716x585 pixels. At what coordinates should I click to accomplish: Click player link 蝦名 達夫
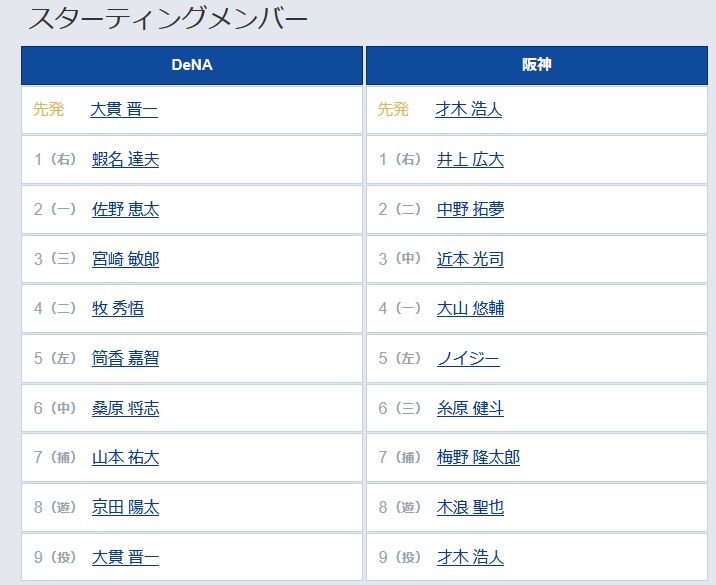(x=125, y=159)
